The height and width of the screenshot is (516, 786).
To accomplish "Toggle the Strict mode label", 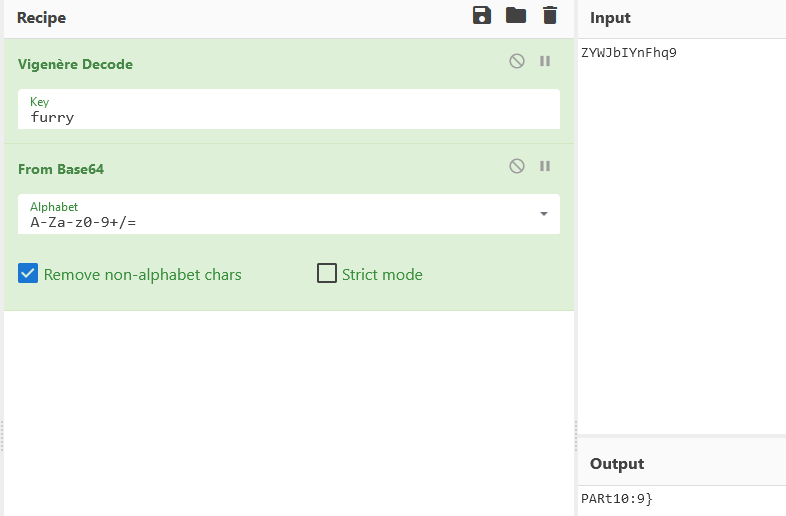I will coord(382,275).
